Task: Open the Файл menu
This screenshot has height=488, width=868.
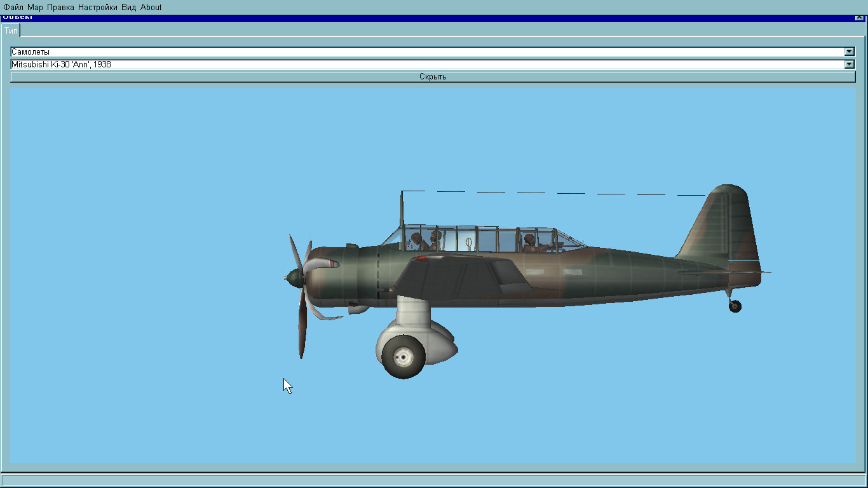Action: (13, 8)
